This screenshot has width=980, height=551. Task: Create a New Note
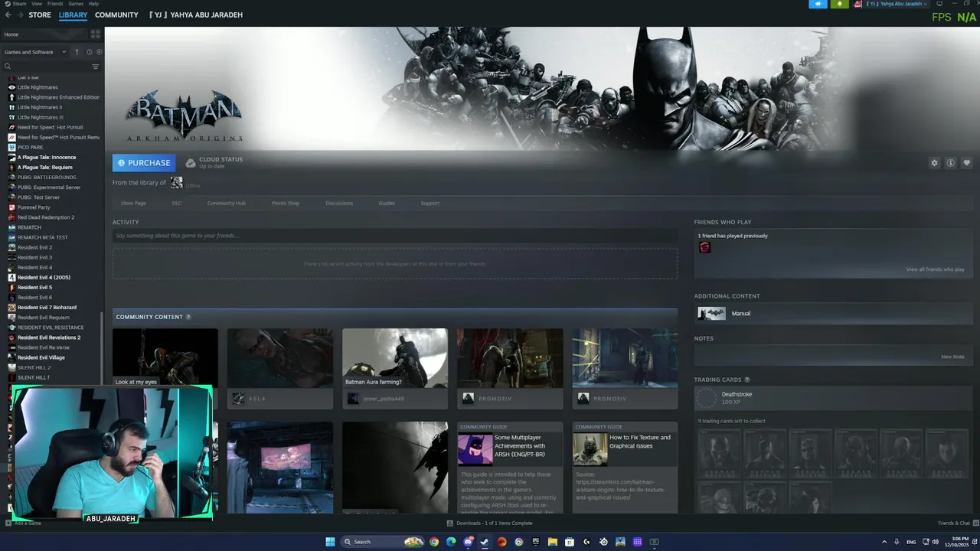click(952, 357)
